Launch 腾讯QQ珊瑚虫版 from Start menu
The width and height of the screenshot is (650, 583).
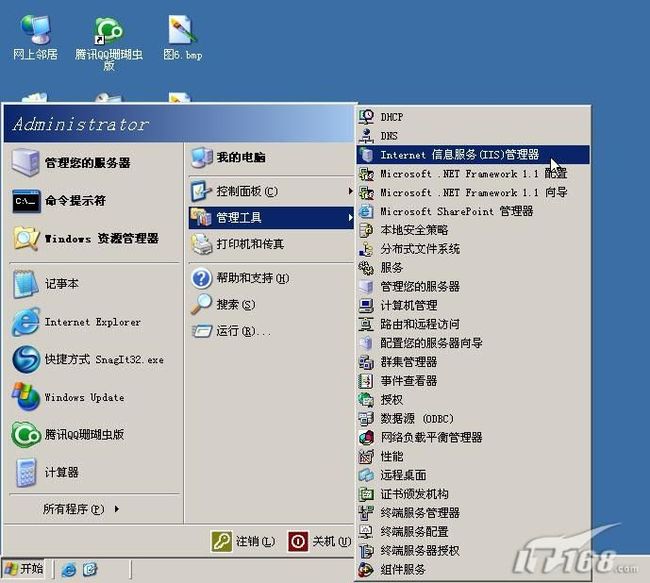95,435
